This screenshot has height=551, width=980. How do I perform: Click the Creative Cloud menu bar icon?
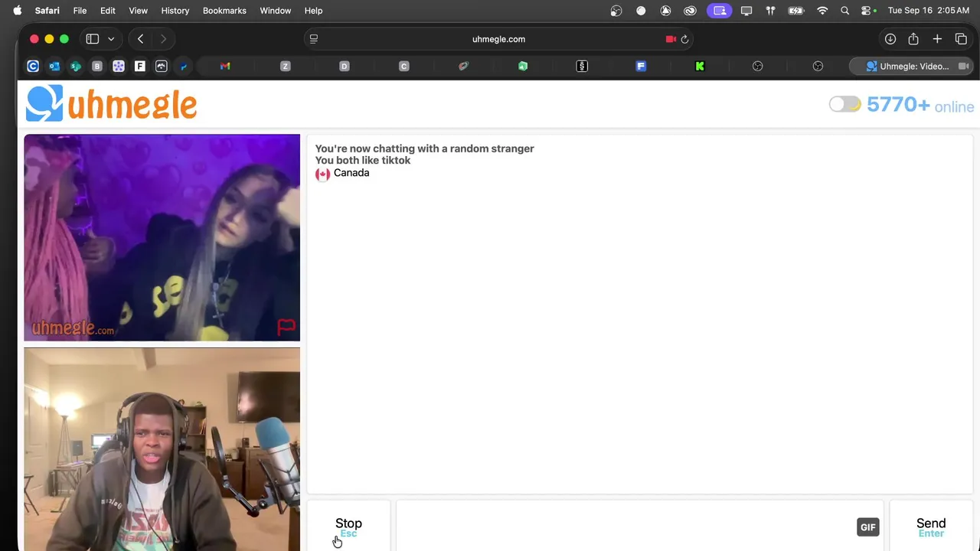tap(691, 11)
